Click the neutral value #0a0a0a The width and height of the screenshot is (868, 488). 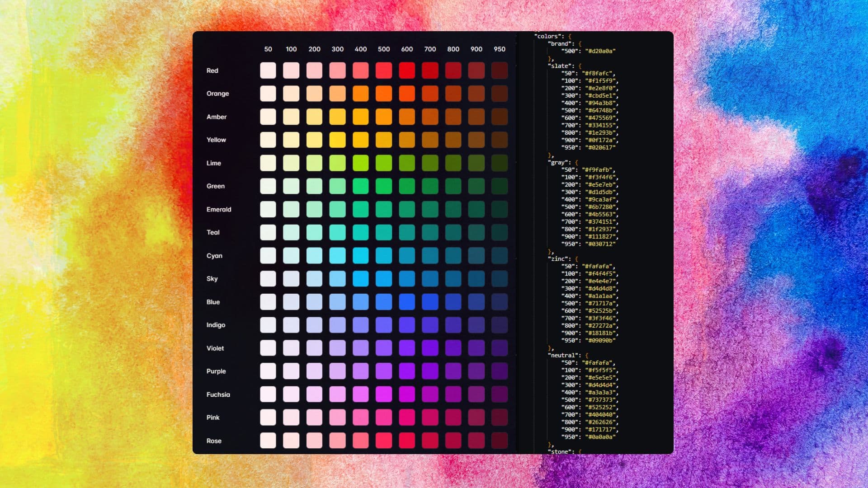click(x=600, y=437)
